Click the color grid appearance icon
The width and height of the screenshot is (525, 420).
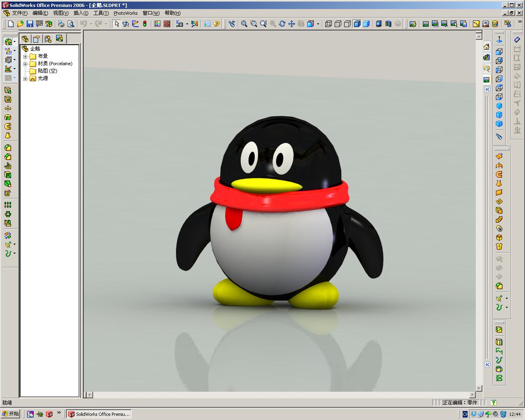click(x=157, y=24)
